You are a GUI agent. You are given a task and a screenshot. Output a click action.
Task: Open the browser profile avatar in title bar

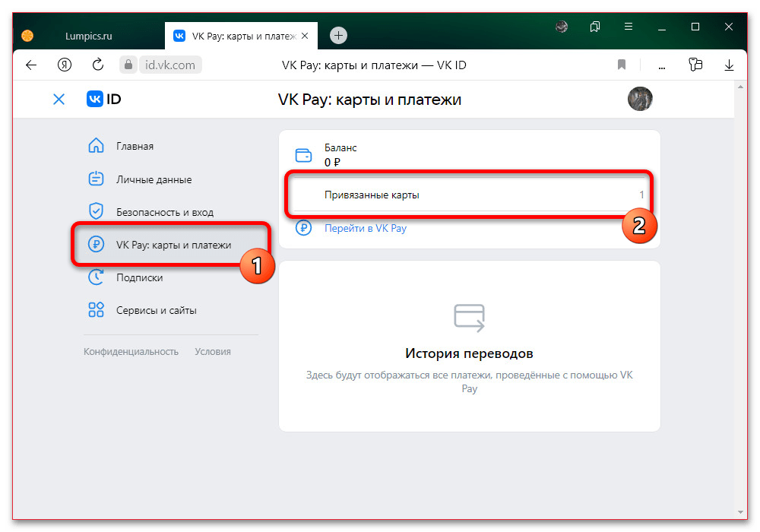coord(562,27)
